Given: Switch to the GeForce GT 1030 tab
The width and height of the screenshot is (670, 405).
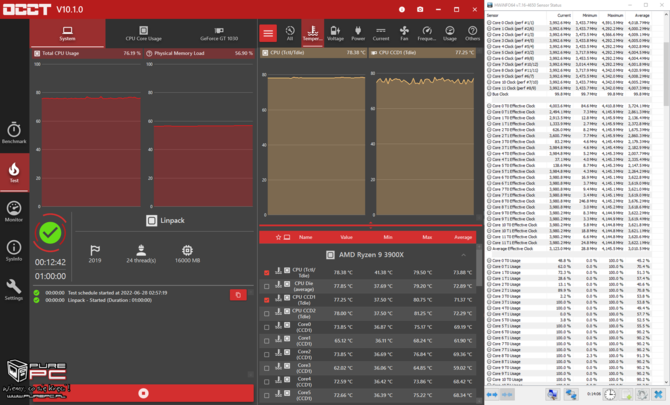Looking at the screenshot, I should point(219,33).
